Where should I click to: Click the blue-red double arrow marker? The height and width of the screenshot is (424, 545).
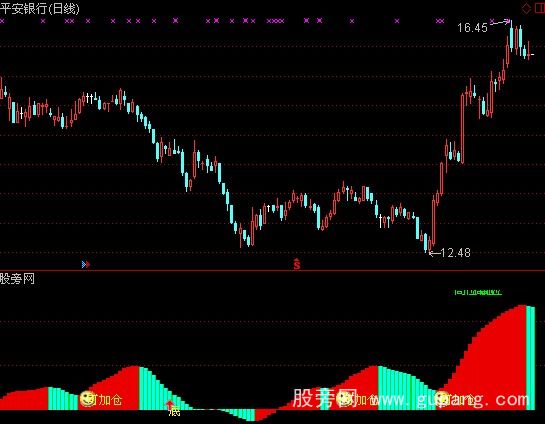[86, 264]
